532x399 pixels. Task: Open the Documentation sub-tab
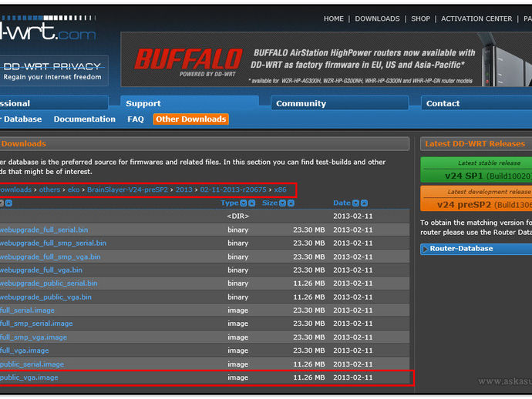point(85,119)
